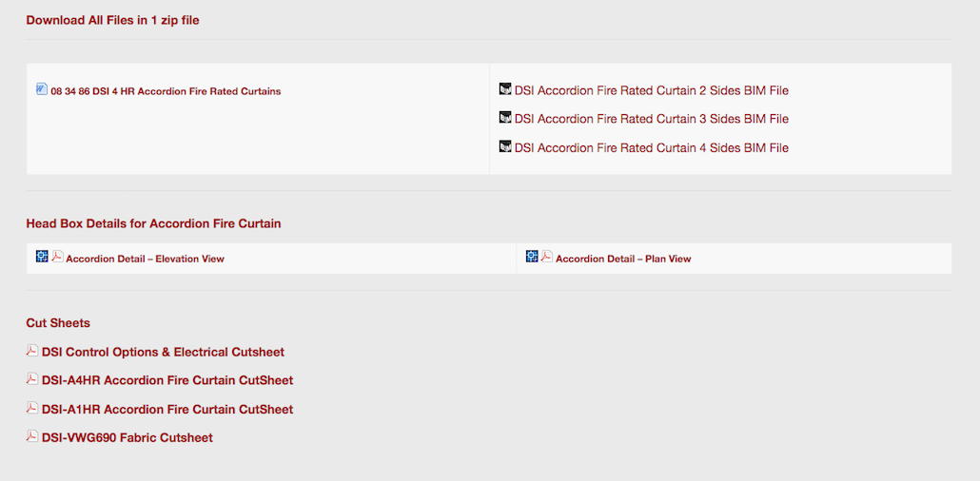980x481 pixels.
Task: Click the PDF icon beside DSI-A4HR CutSheet
Action: [32, 379]
